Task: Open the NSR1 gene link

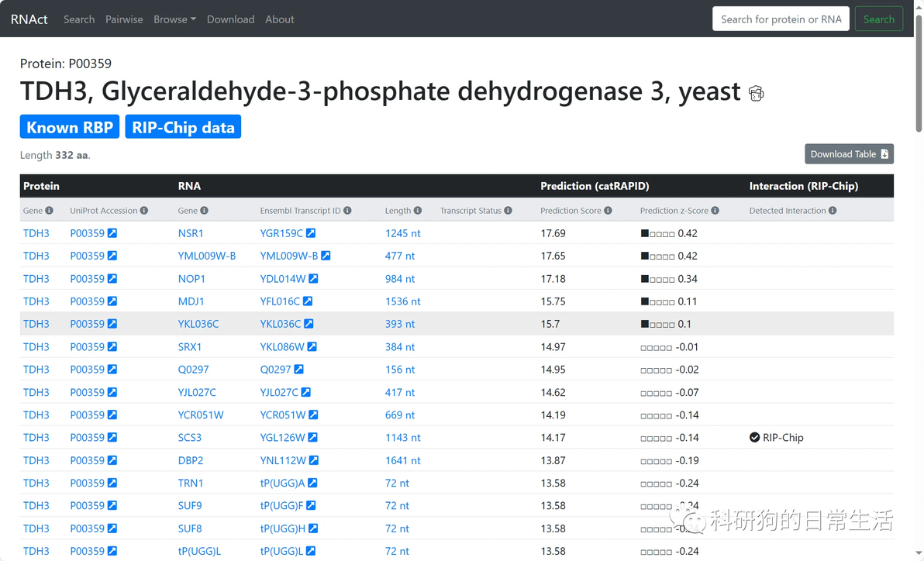Action: tap(191, 233)
